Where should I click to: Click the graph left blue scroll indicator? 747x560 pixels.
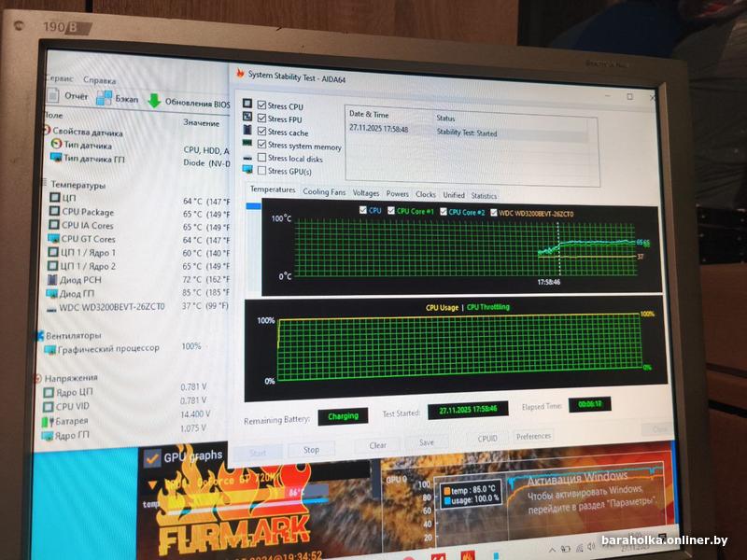coord(253,206)
